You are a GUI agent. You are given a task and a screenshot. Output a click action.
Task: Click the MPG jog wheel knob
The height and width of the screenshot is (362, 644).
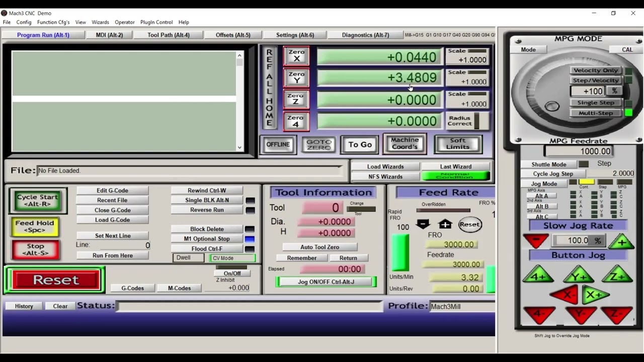pyautogui.click(x=552, y=106)
